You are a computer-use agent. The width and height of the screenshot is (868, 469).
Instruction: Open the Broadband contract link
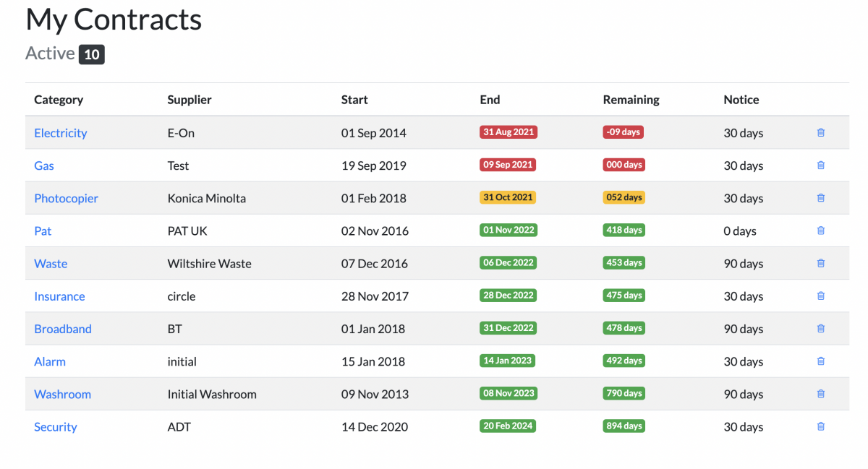pos(63,329)
